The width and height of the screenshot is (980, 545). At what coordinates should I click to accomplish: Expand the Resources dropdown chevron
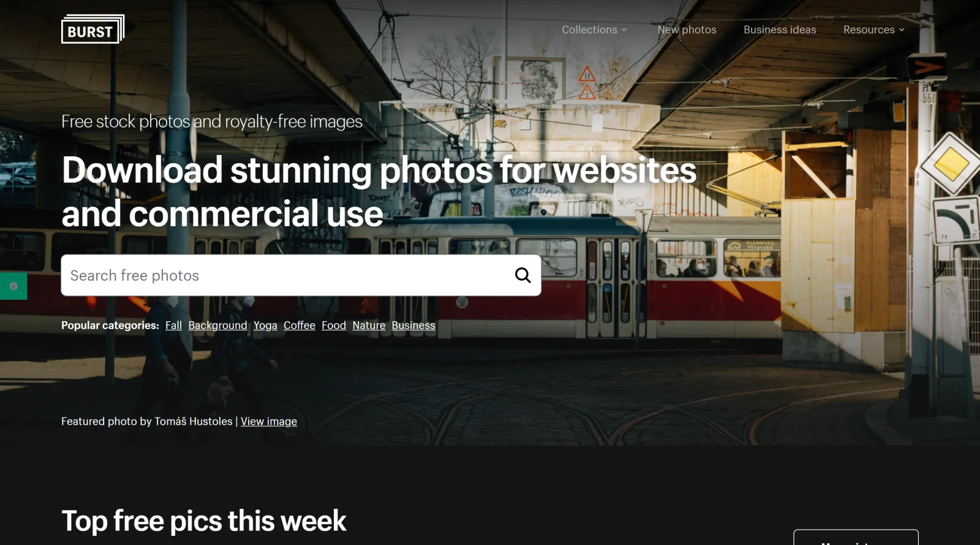coord(902,29)
